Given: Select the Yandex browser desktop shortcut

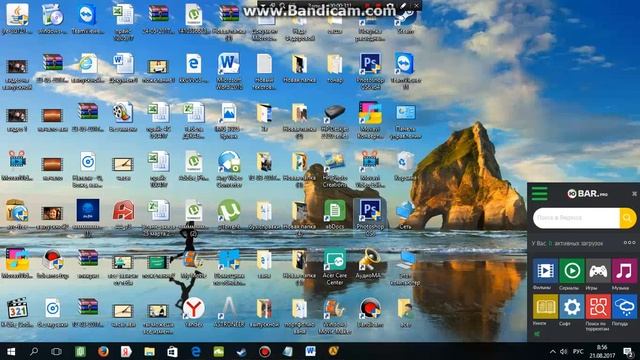Looking at the screenshot, I should click(x=193, y=313).
